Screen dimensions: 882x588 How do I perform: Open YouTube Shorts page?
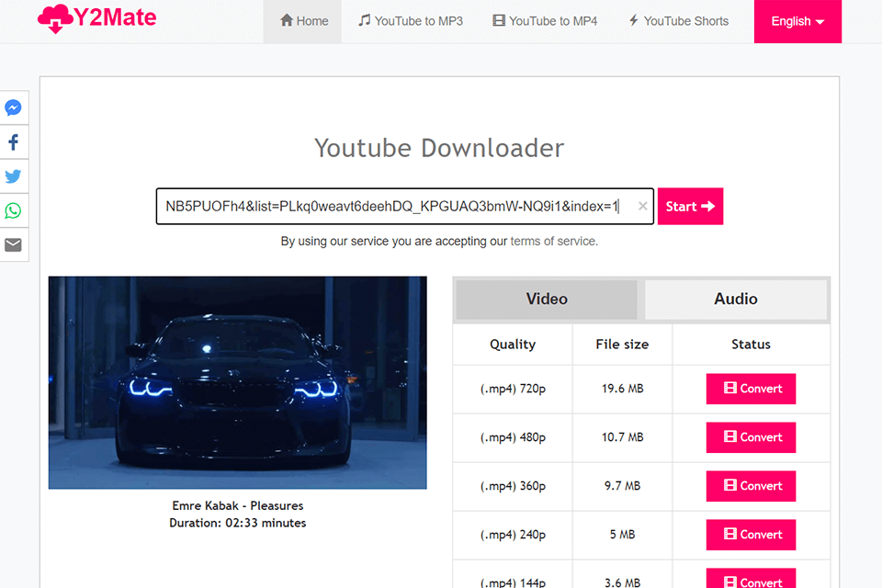pyautogui.click(x=678, y=21)
